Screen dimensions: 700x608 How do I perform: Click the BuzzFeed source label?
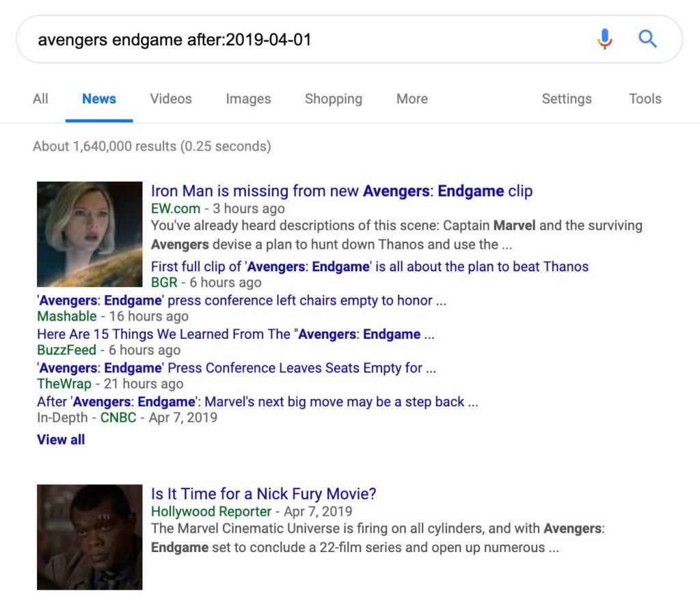(66, 350)
